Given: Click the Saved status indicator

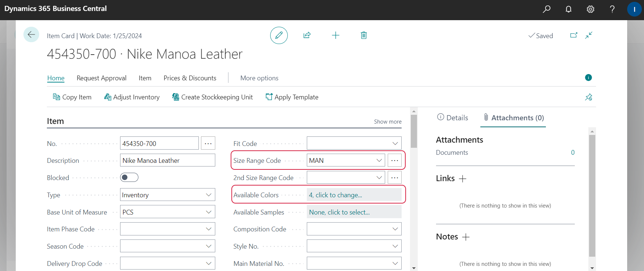Looking at the screenshot, I should 541,36.
